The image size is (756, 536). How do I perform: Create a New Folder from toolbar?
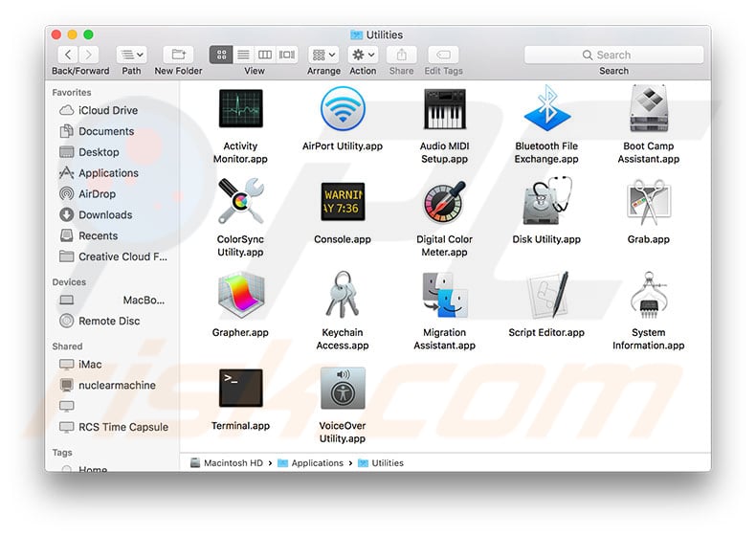pos(178,55)
